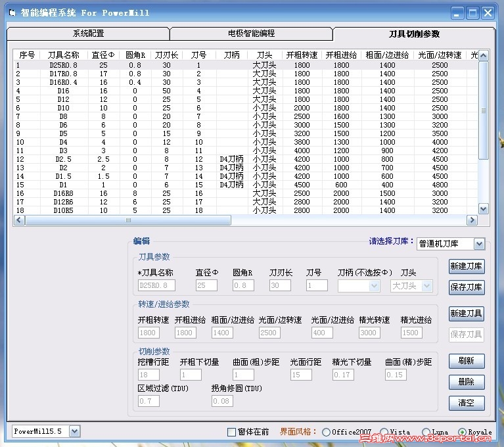This screenshot has width=504, height=447.
Task: Toggle the 窗体在前 checkbox
Action: [231, 432]
